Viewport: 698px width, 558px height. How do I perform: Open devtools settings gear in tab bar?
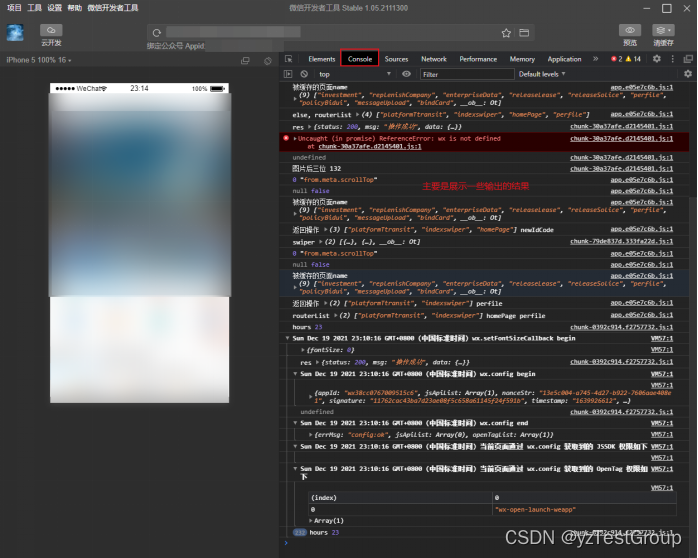pyautogui.click(x=657, y=59)
